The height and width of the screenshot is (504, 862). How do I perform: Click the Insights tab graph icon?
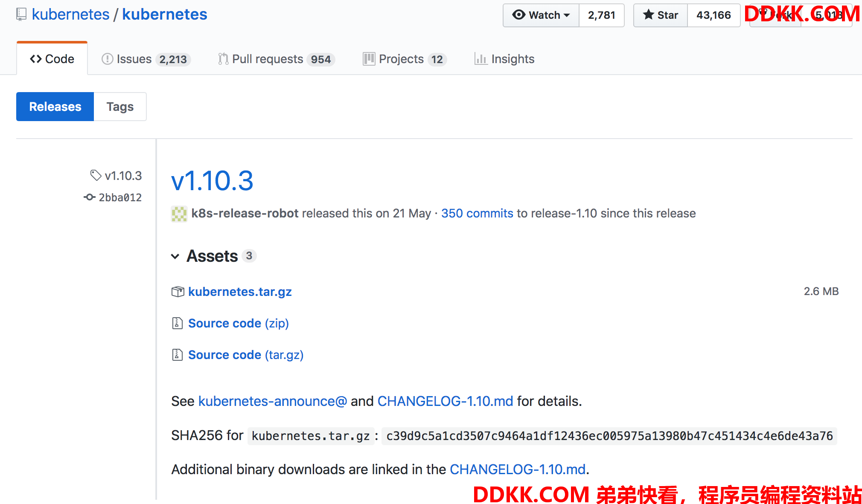tap(481, 59)
